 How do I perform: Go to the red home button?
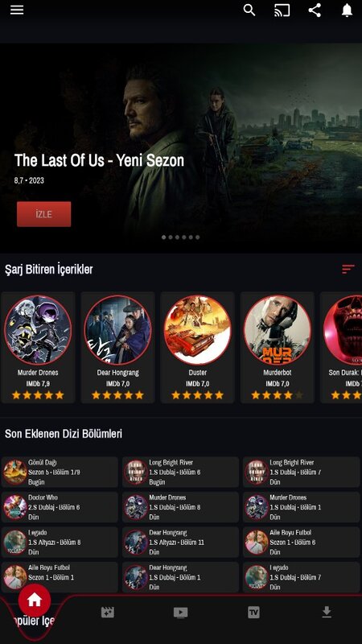tap(35, 600)
